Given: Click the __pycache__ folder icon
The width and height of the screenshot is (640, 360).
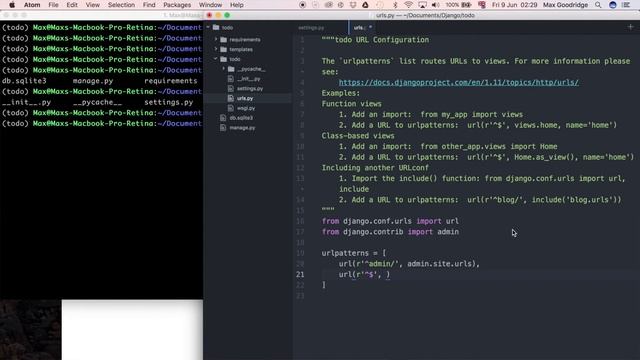Looking at the screenshot, I should [231, 69].
